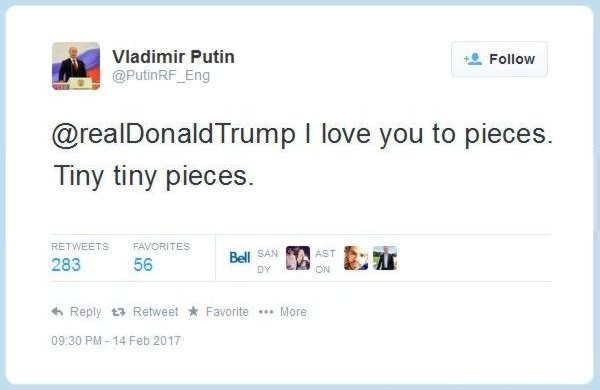Click the add-person icon in Follow button

click(x=473, y=59)
